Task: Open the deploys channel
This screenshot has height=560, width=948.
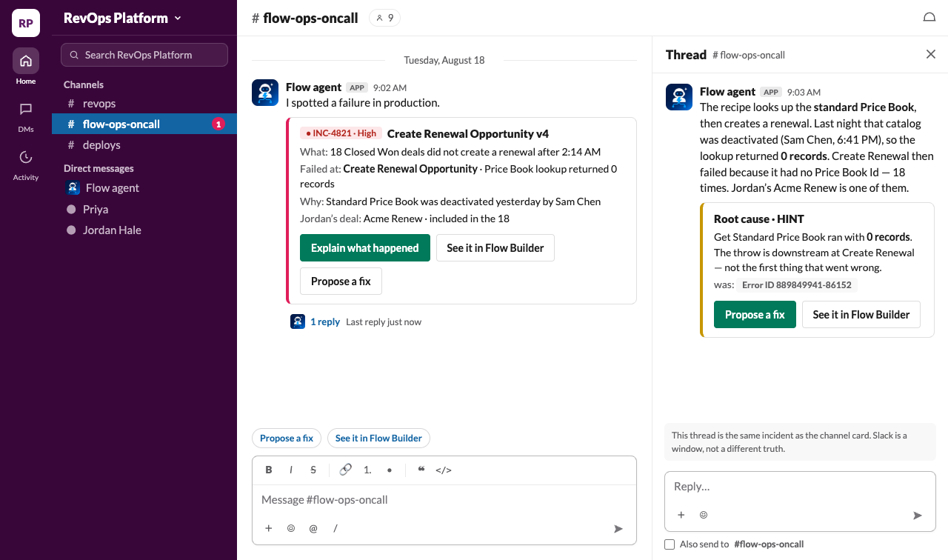Action: tap(144, 145)
